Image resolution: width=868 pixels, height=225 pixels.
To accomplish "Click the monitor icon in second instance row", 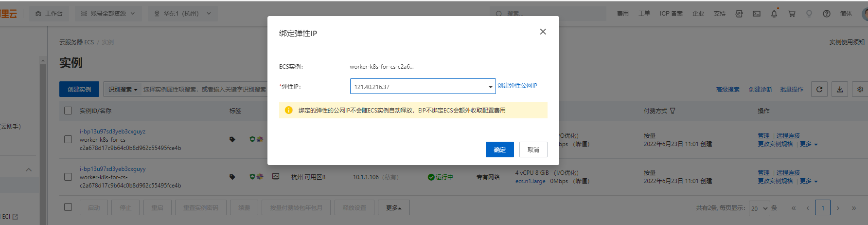I will [276, 177].
